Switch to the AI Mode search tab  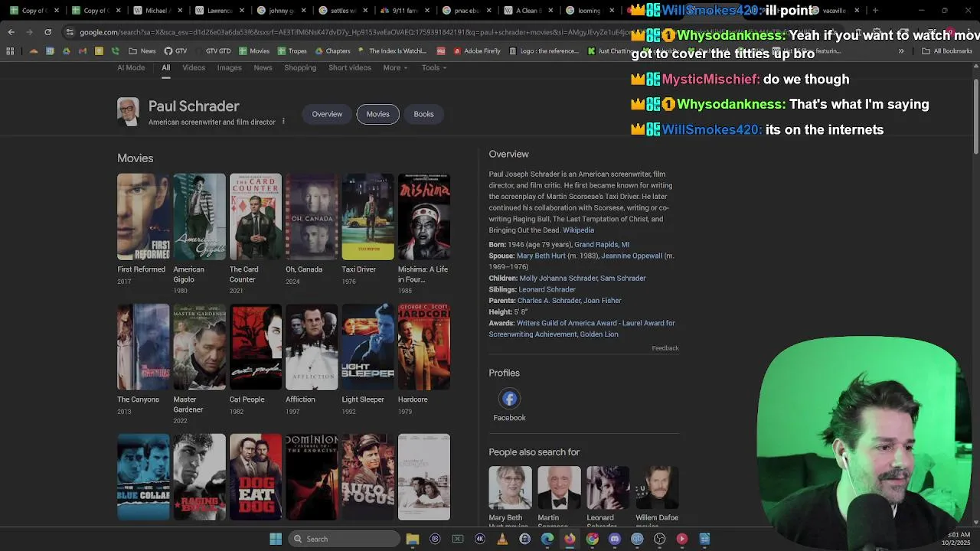131,67
